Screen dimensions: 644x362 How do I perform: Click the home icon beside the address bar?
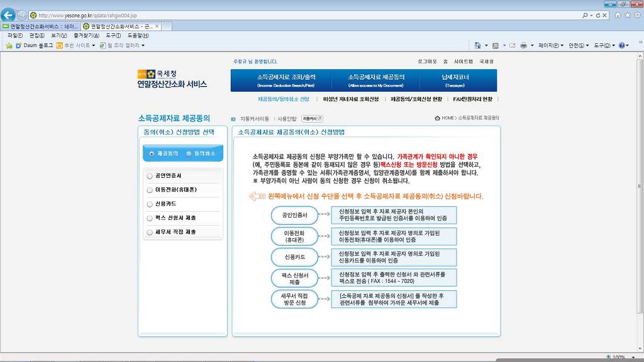click(618, 15)
